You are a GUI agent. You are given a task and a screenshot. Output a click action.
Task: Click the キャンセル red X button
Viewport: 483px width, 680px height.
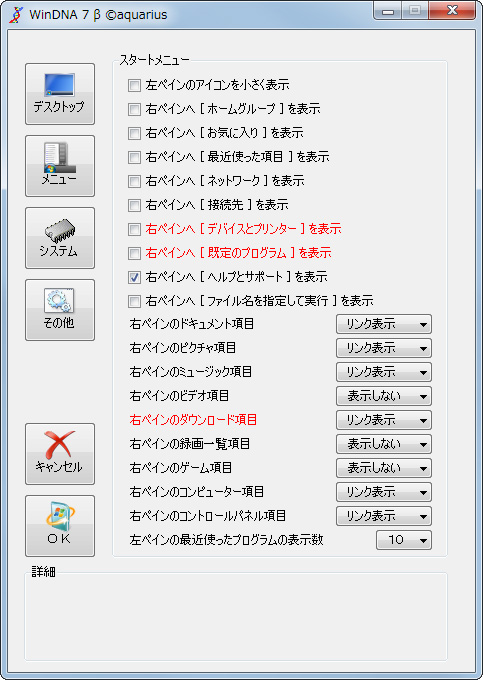click(x=60, y=454)
